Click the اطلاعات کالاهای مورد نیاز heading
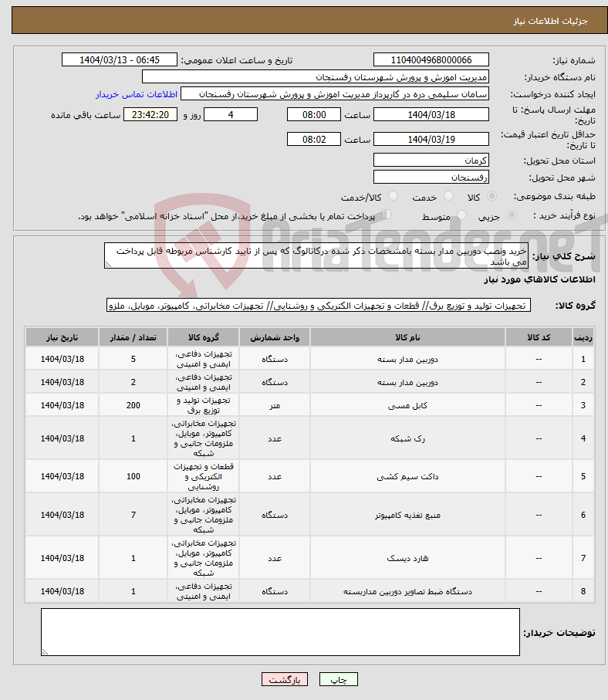 point(539,279)
